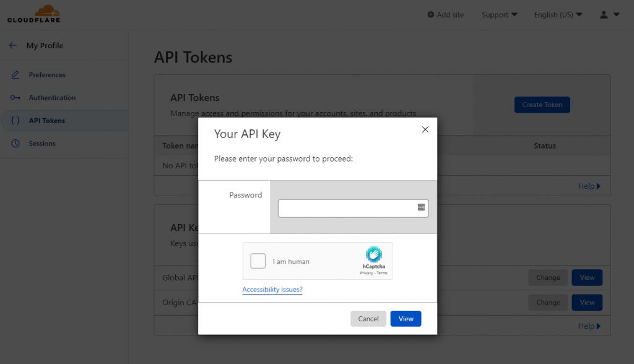Open the Support dropdown menu
Viewport: 634px width, 364px height.
499,14
